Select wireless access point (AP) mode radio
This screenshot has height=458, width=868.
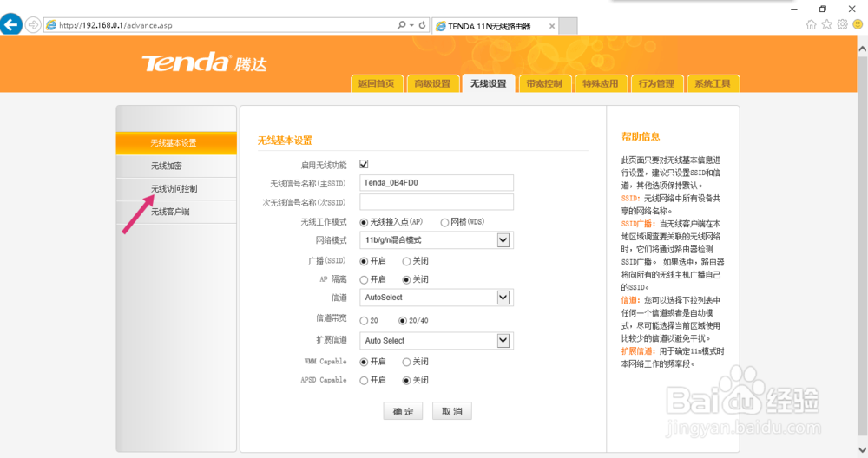364,222
